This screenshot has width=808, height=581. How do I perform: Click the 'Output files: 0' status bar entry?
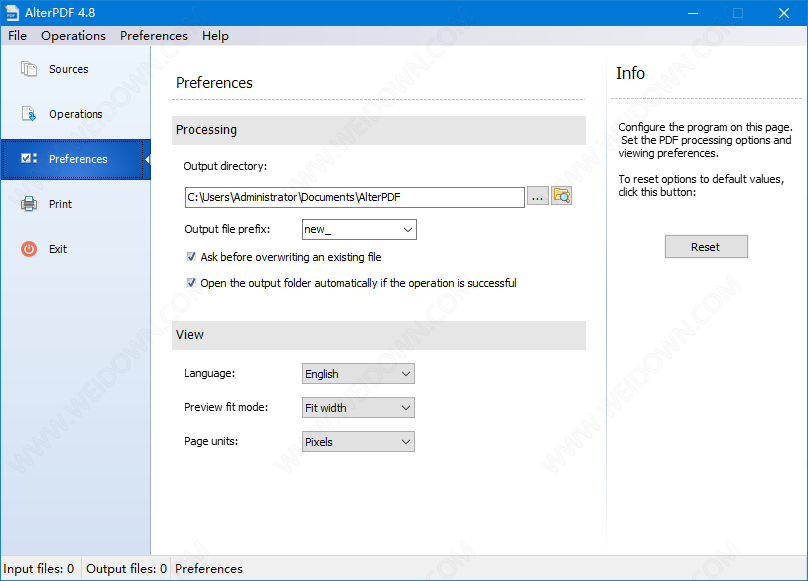[126, 569]
